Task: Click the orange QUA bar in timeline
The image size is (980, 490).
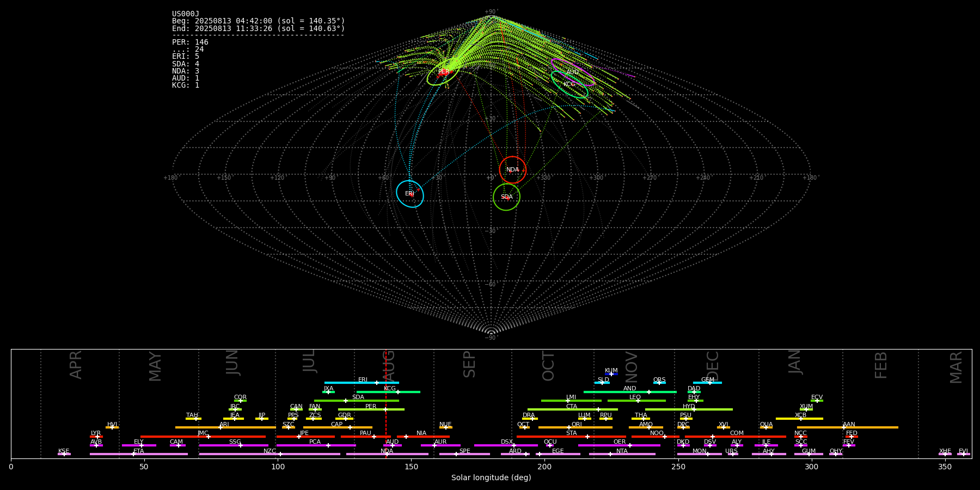Action: click(766, 427)
